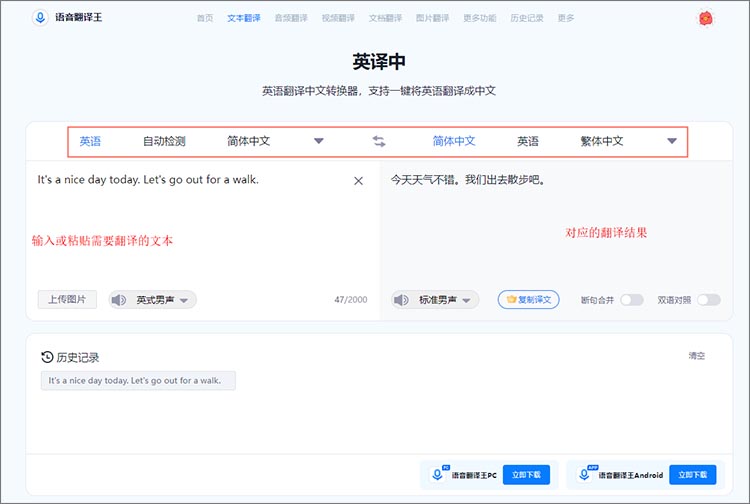Toggle the 断句合并 switch
Screen dimensions: 750x504
tap(632, 300)
